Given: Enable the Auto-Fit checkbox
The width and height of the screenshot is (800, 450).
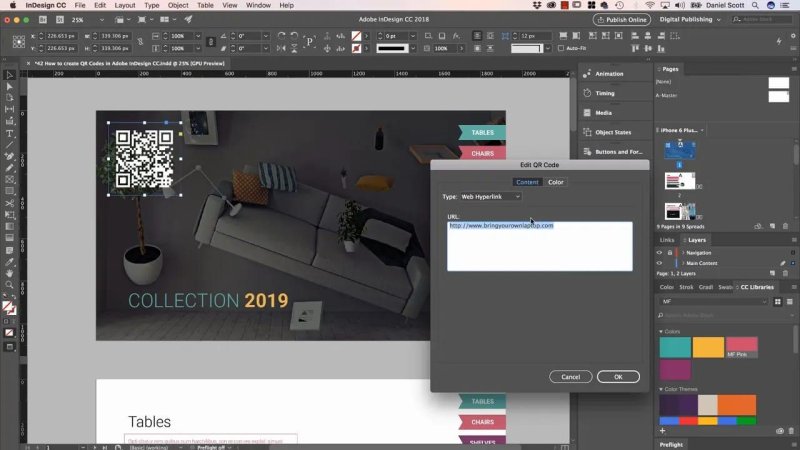Looking at the screenshot, I should 561,48.
